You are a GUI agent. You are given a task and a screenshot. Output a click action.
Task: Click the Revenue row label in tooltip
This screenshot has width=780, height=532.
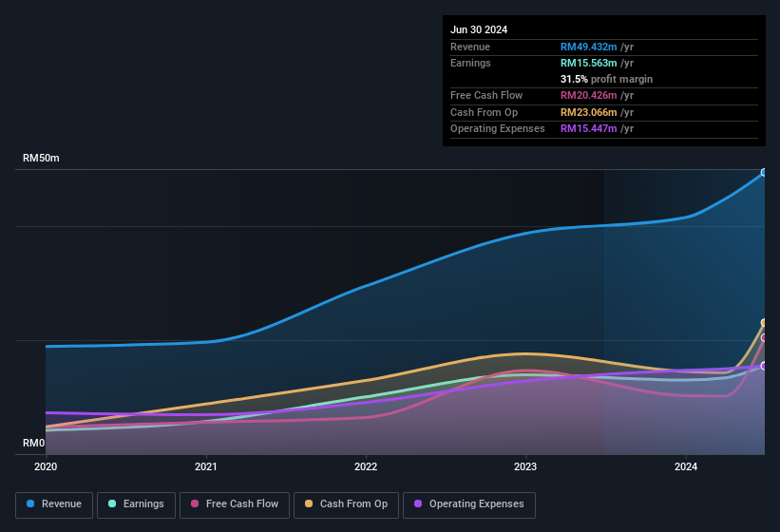coord(470,47)
